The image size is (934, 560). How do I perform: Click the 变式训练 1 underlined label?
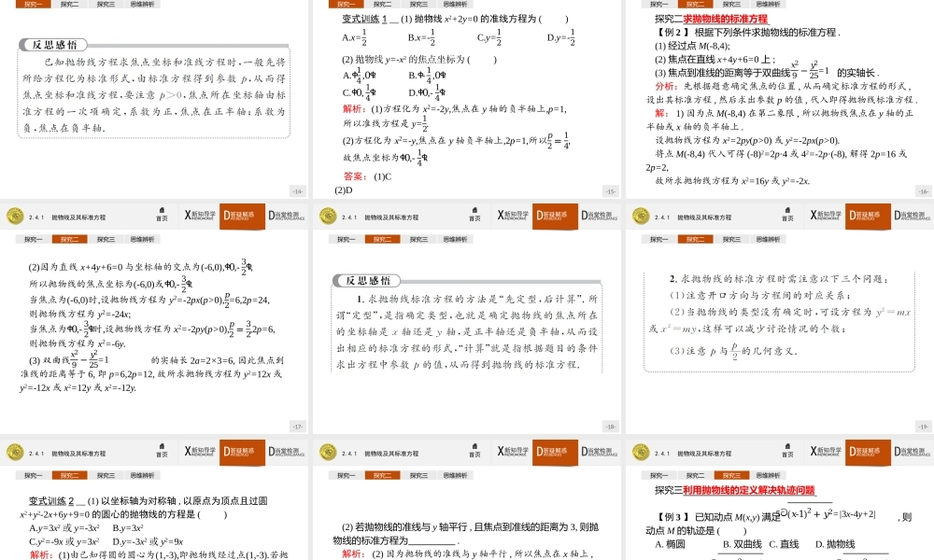coord(364,19)
